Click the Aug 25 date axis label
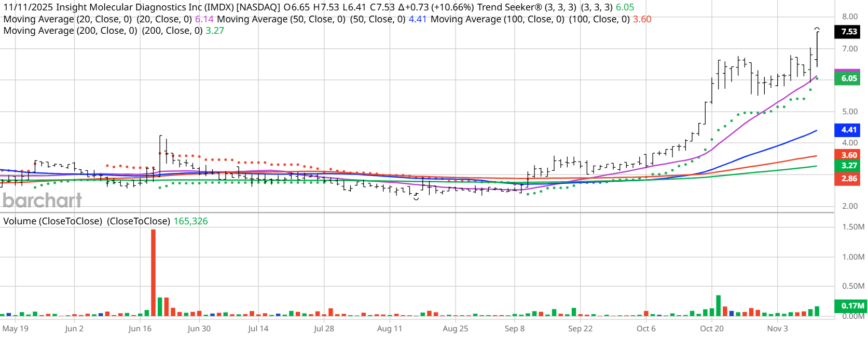 point(456,329)
